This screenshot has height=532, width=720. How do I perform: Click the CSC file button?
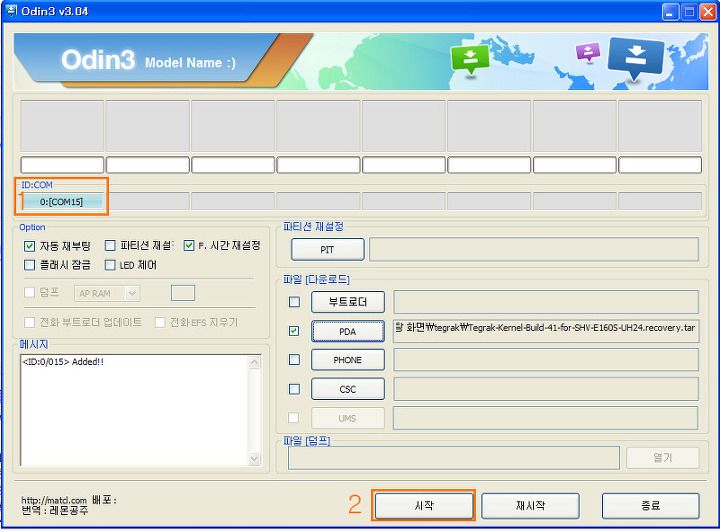pyautogui.click(x=348, y=389)
